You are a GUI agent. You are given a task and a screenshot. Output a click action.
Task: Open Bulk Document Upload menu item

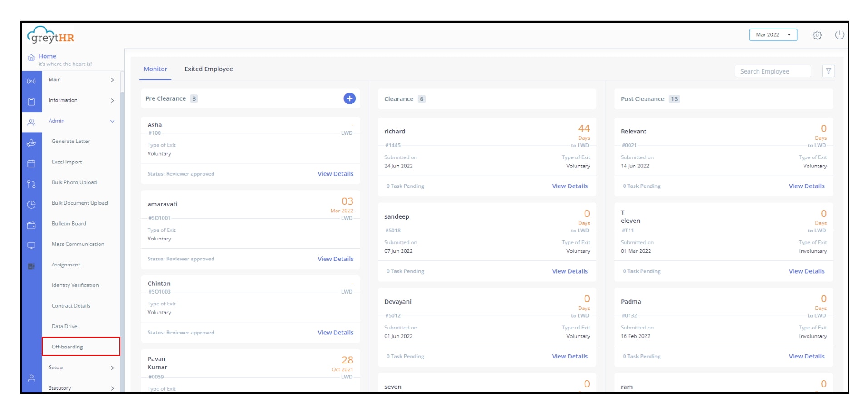tap(79, 203)
